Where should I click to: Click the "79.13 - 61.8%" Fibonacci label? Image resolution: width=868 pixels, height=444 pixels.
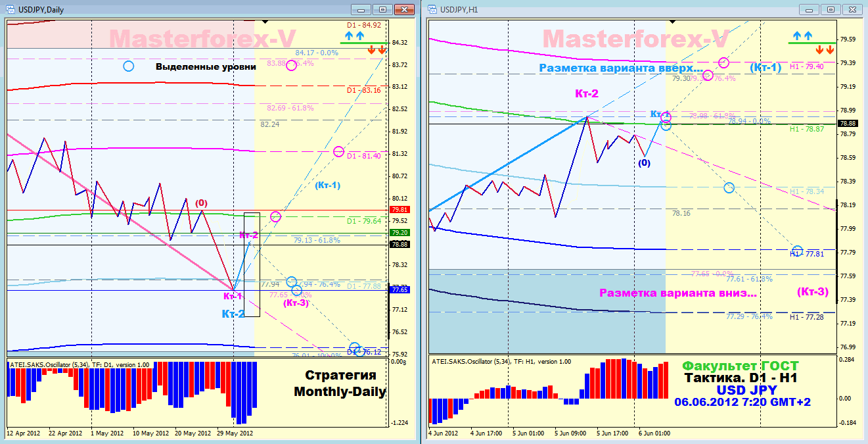(x=317, y=240)
